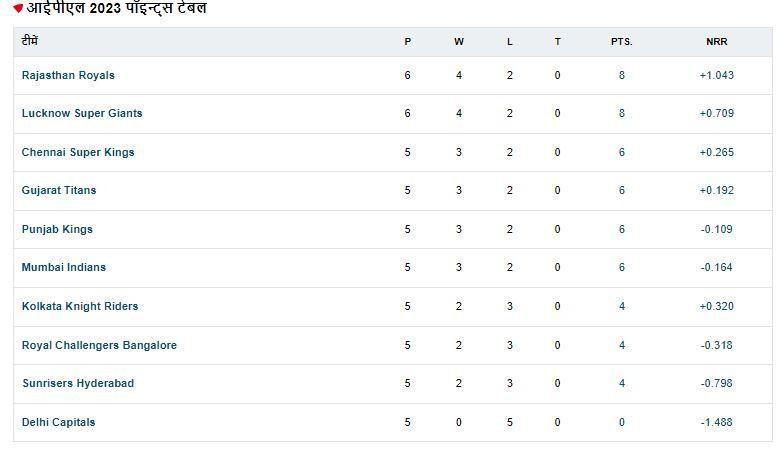Image resolution: width=778 pixels, height=451 pixels.
Task: Select Delhi Capitals team entry
Action: pyautogui.click(x=58, y=422)
